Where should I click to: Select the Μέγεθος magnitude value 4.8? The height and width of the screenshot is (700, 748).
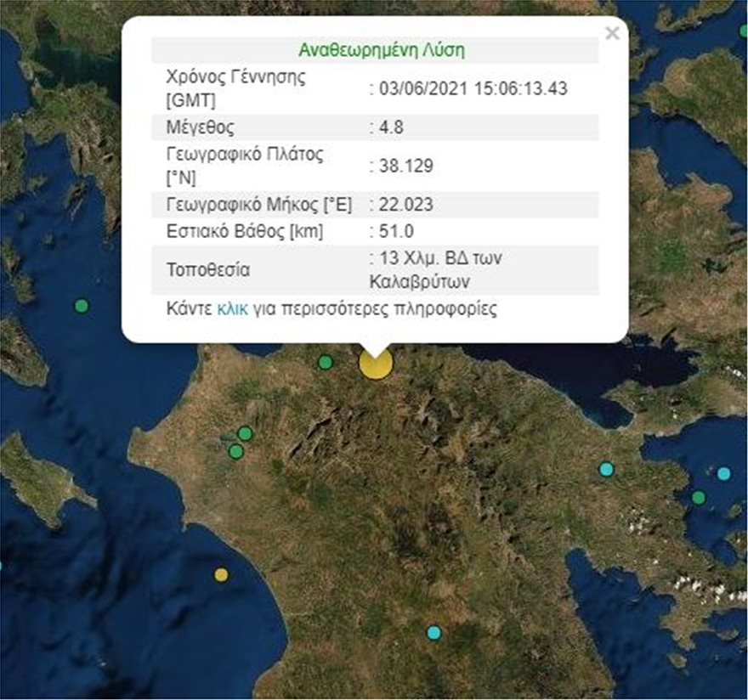click(388, 126)
